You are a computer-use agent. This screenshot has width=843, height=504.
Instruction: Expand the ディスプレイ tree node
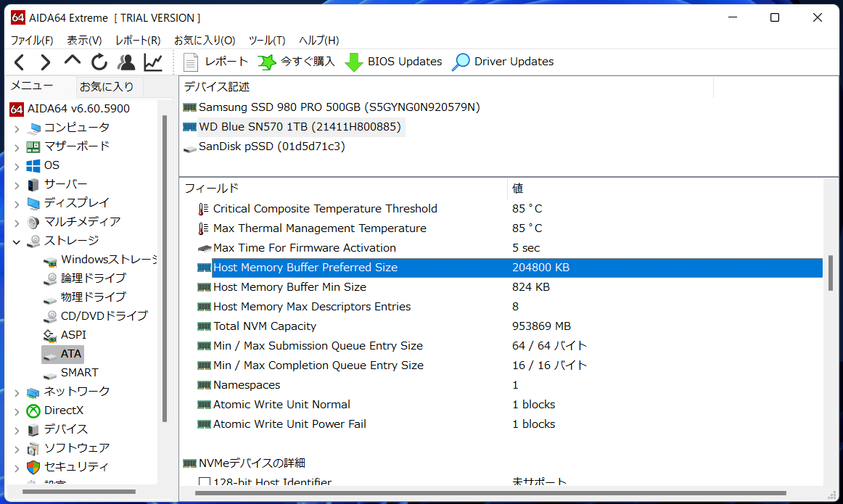pos(17,204)
